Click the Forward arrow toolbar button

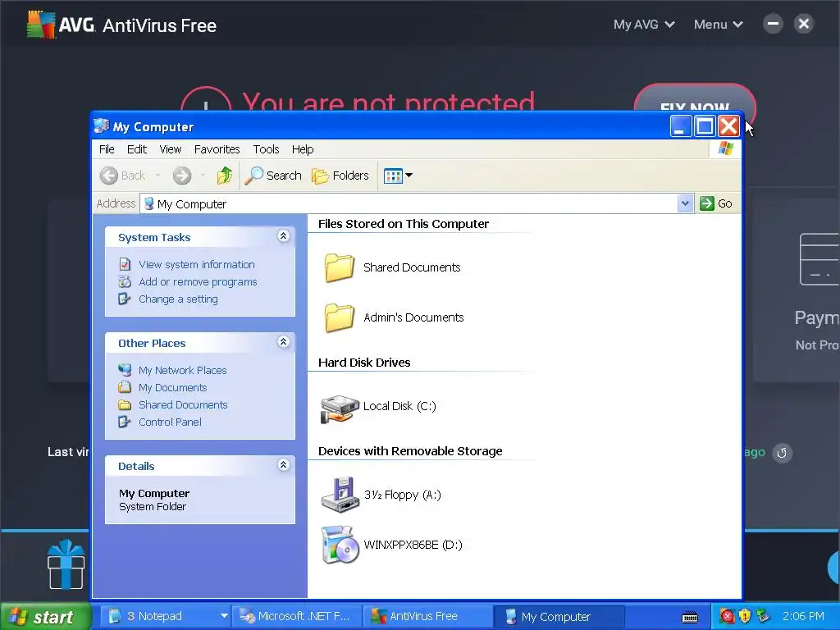tap(182, 176)
